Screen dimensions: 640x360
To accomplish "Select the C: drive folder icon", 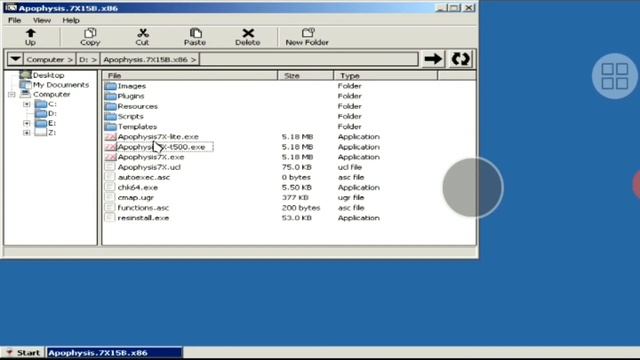I will point(40,104).
